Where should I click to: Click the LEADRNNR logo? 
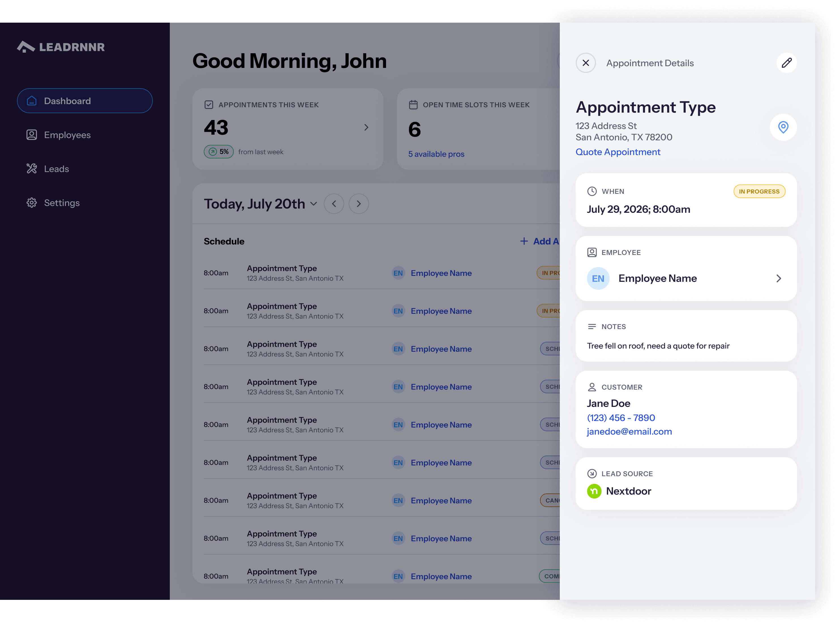(61, 47)
